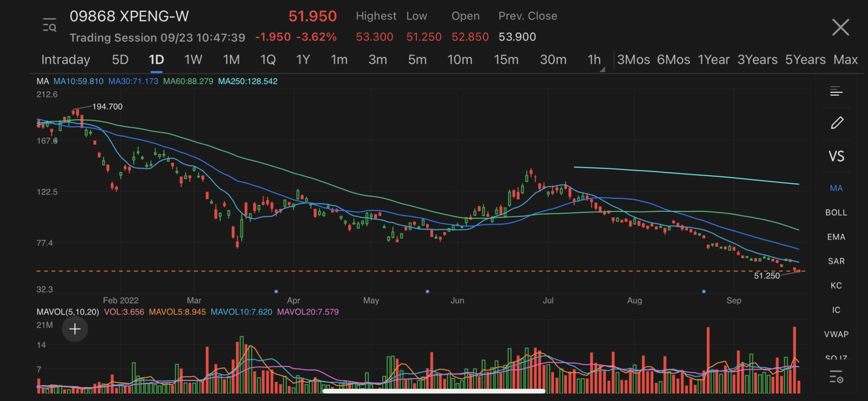The height and width of the screenshot is (401, 868).
Task: Switch to 5D chart tab
Action: 120,60
